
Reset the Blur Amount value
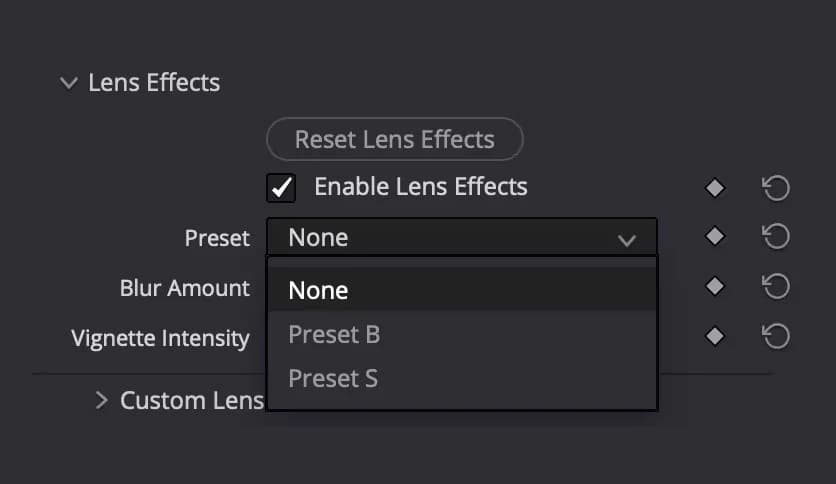click(776, 286)
